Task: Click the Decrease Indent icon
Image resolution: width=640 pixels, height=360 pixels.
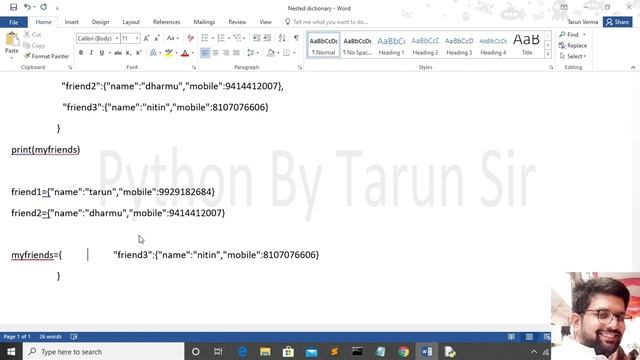Action: point(256,38)
